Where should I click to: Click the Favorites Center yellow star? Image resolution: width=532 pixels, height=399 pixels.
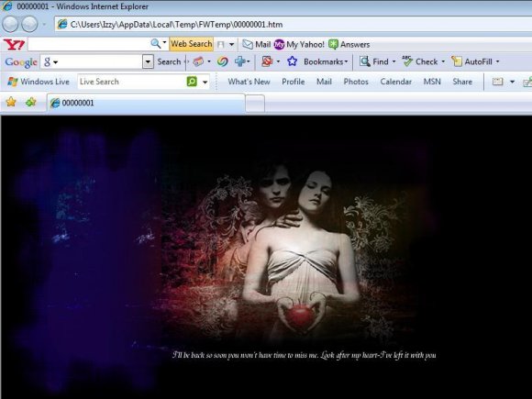tap(11, 102)
